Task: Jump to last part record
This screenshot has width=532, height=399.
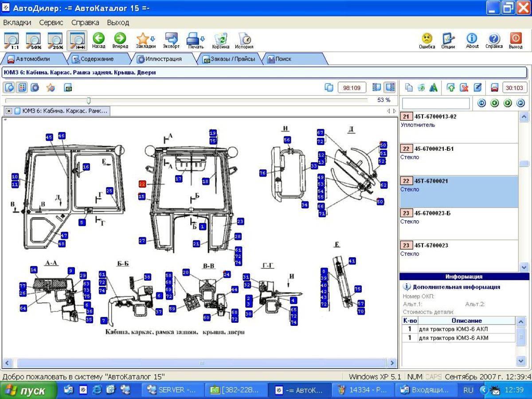Action: (521, 103)
